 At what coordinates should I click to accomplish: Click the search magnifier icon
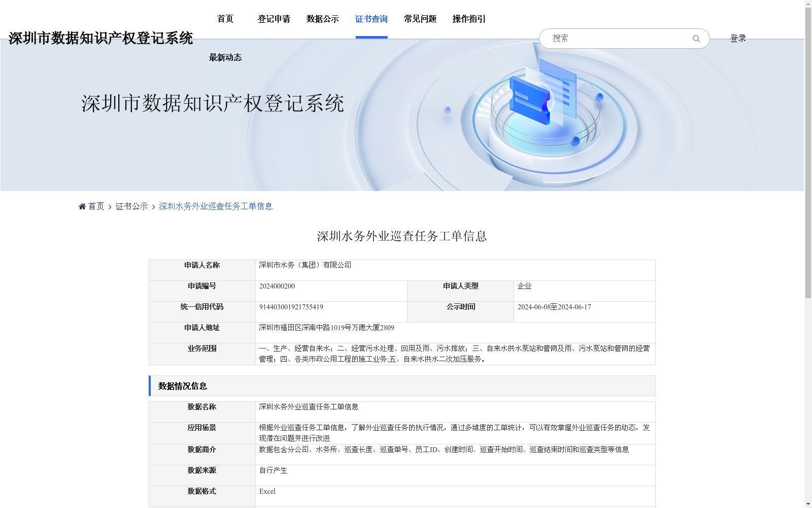coord(696,39)
